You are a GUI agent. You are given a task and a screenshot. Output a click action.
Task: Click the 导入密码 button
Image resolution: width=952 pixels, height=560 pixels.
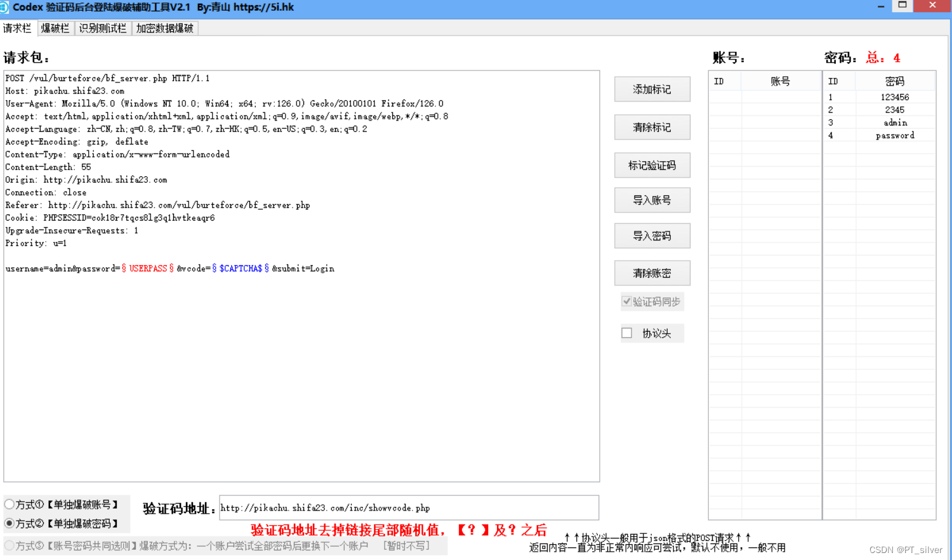(652, 236)
